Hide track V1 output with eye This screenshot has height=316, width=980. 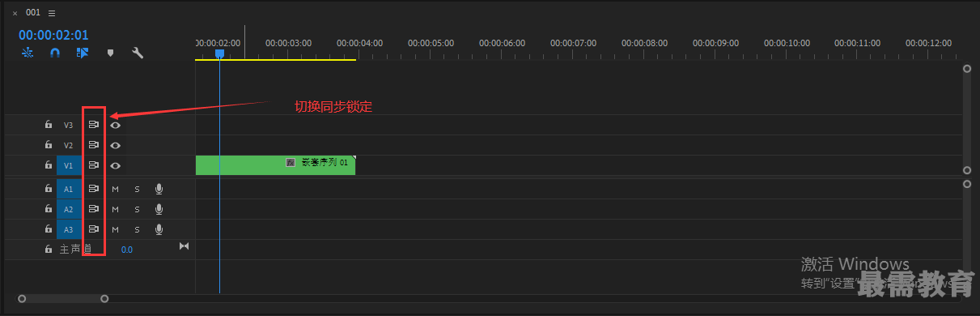pyautogui.click(x=116, y=165)
